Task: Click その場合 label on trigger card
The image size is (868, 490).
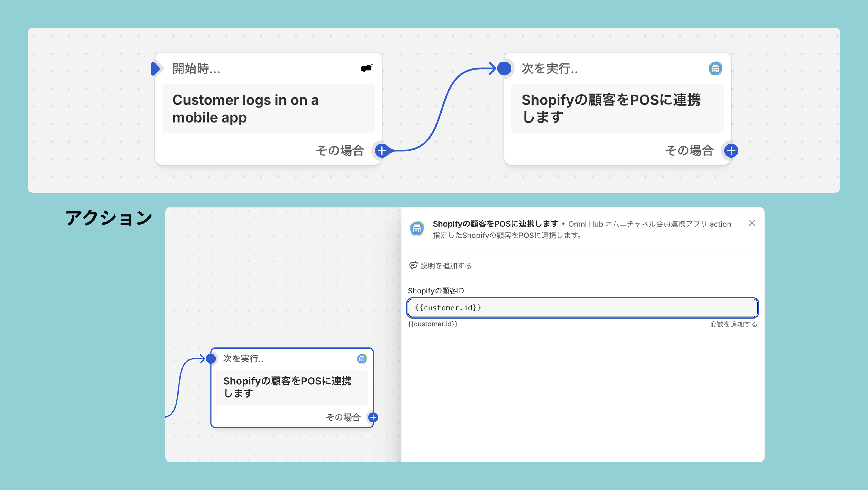Action: pyautogui.click(x=340, y=150)
